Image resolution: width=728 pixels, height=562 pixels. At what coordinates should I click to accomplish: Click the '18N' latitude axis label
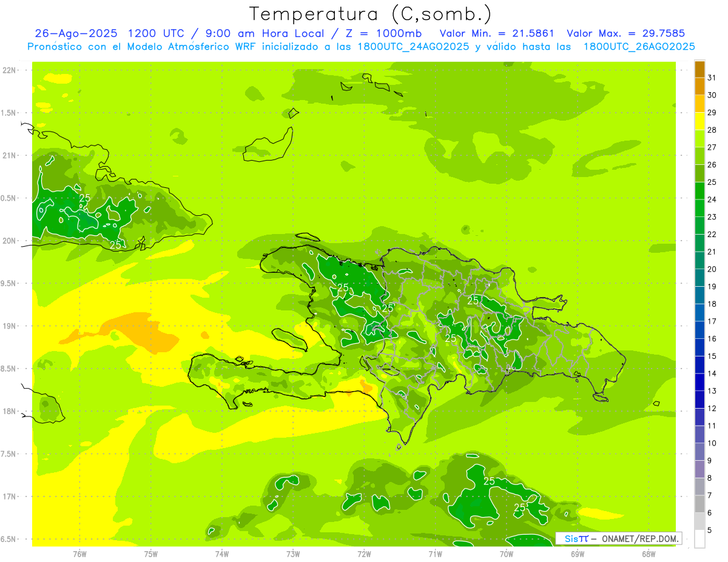[8, 411]
